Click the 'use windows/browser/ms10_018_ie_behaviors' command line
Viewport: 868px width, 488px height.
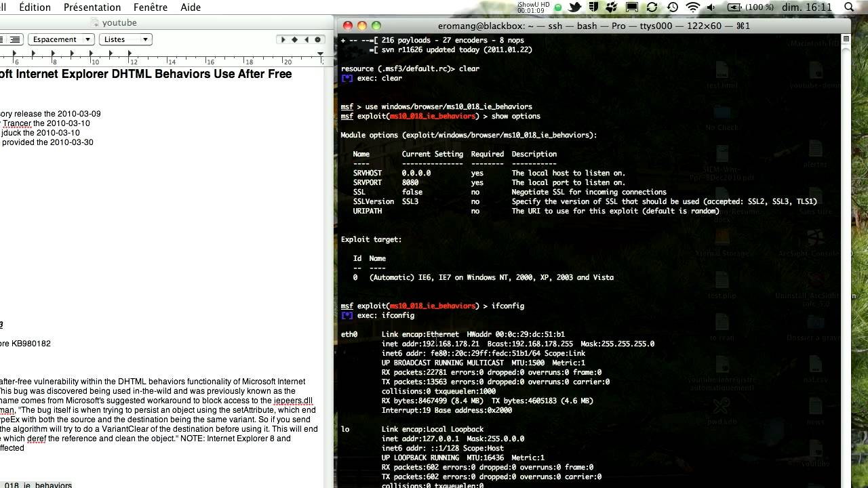(449, 106)
